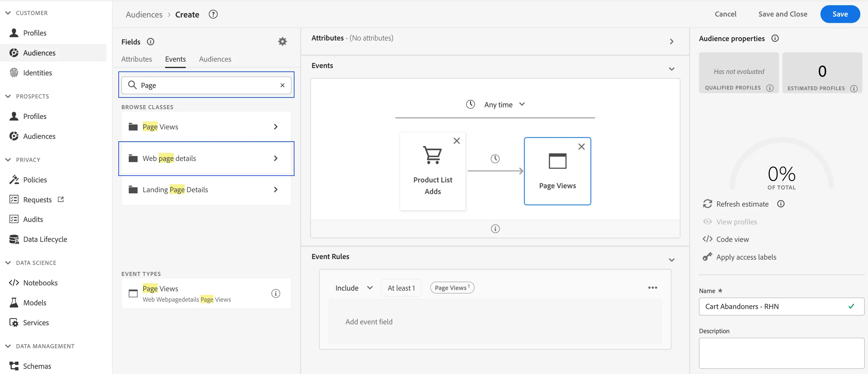Click Audience properties info icon
The image size is (868, 374).
pos(775,38)
